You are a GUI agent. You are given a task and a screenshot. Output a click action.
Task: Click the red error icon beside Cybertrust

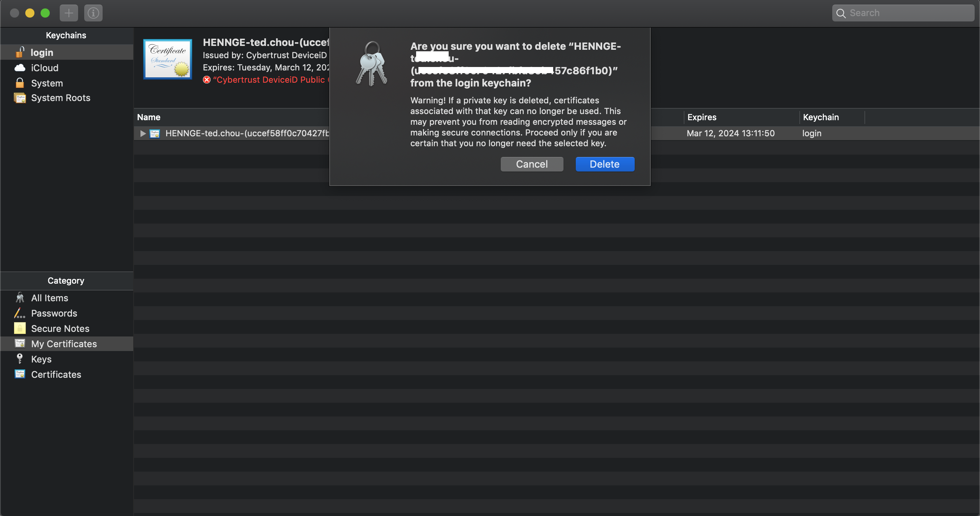click(207, 80)
